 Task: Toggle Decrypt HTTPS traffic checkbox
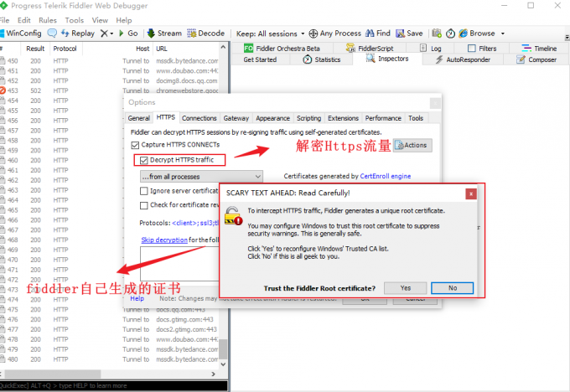point(144,160)
